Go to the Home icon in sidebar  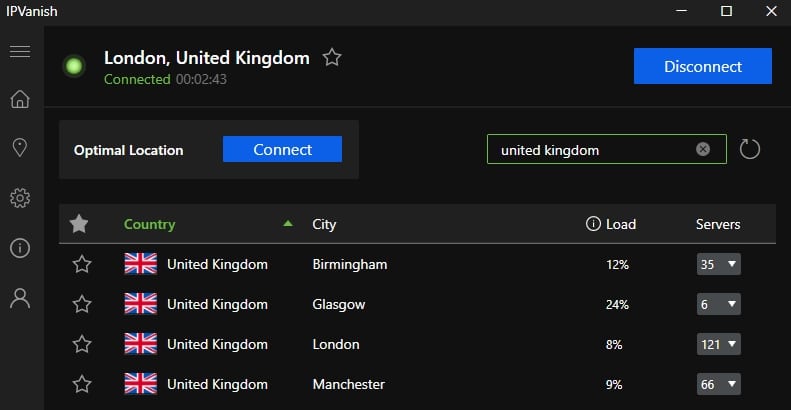click(x=20, y=99)
